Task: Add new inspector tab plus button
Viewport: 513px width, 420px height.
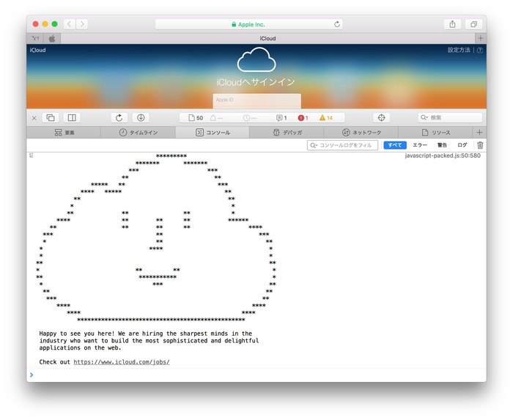Action: point(479,133)
